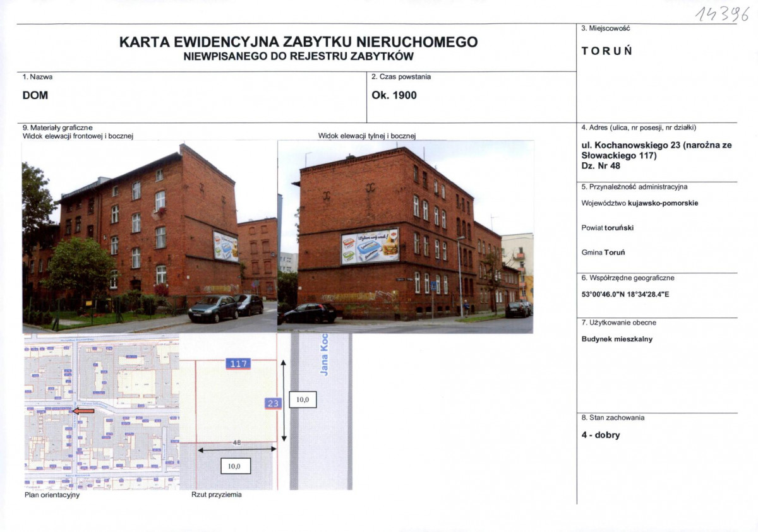Viewport: 758px width, 532px height.
Task: Click the horizontal '10,0' dimension box
Action: pyautogui.click(x=235, y=466)
